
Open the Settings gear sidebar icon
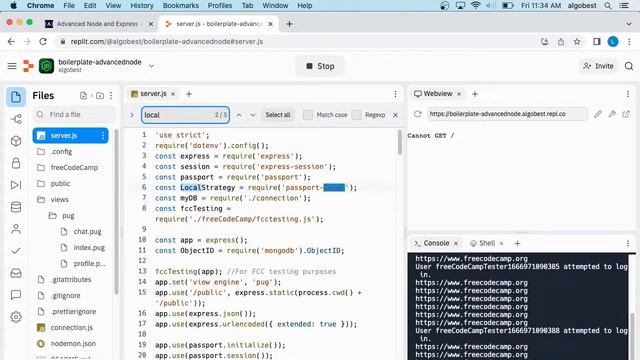pyautogui.click(x=16, y=317)
